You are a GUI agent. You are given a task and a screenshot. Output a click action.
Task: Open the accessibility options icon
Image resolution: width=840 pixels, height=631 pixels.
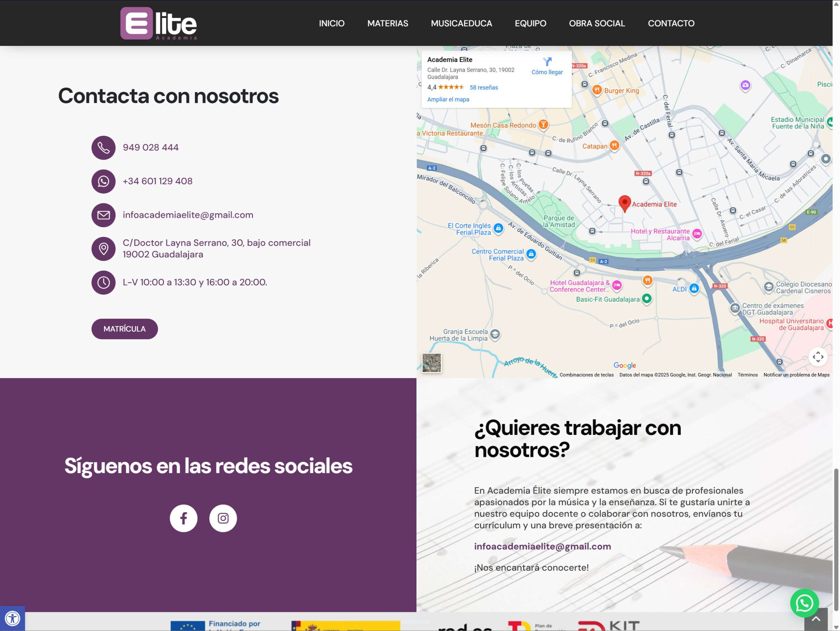click(12, 618)
